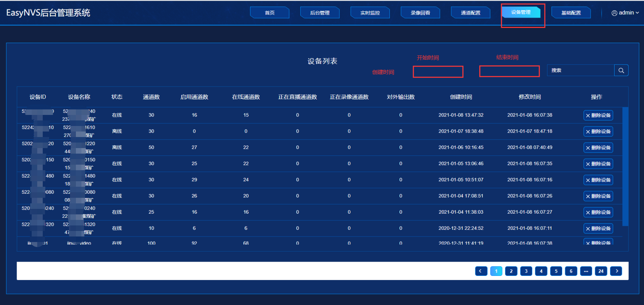Delete device created 2021-01-04 17:08:51
Image resolution: width=644 pixels, height=305 pixels.
click(598, 196)
